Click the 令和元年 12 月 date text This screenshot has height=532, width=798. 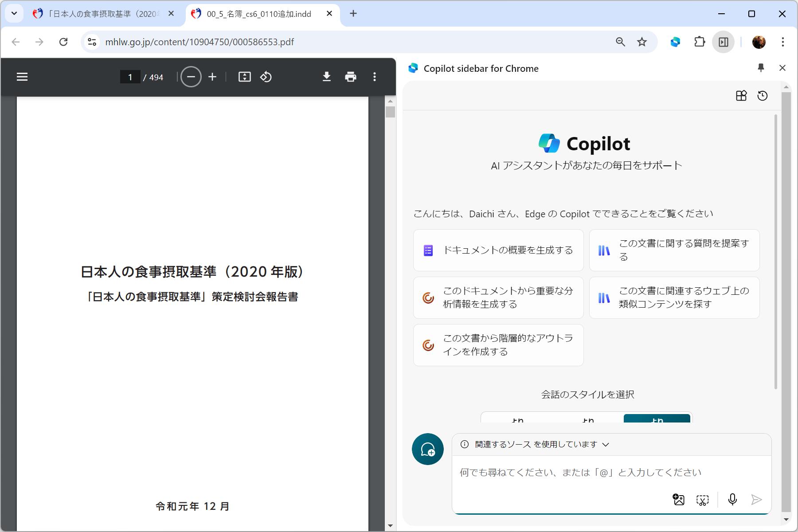coord(192,506)
